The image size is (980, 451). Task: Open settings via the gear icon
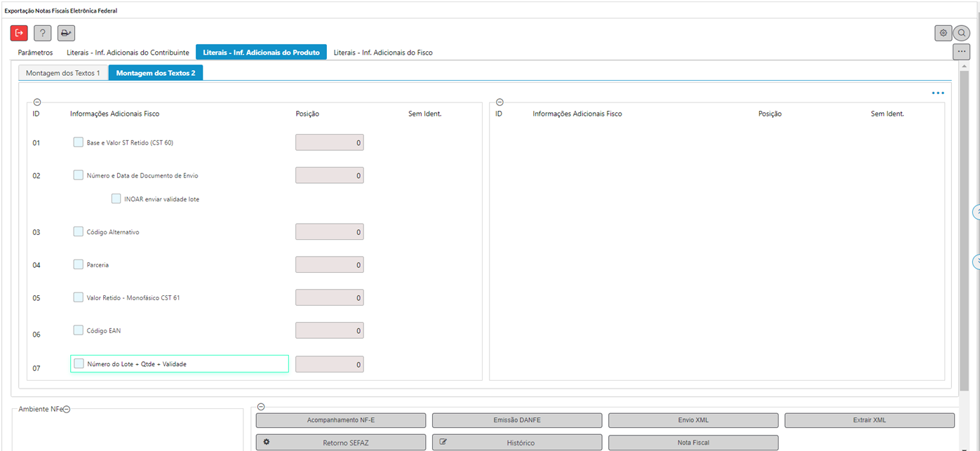pos(943,33)
